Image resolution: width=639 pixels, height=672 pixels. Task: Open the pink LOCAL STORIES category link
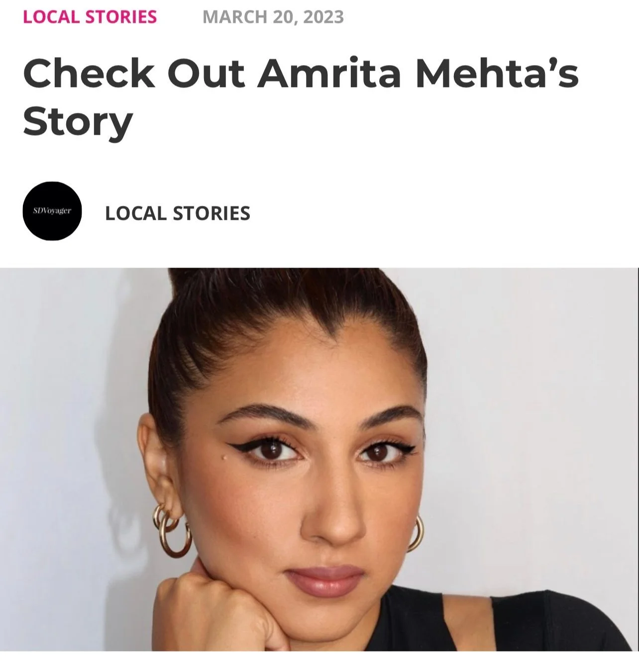click(90, 17)
